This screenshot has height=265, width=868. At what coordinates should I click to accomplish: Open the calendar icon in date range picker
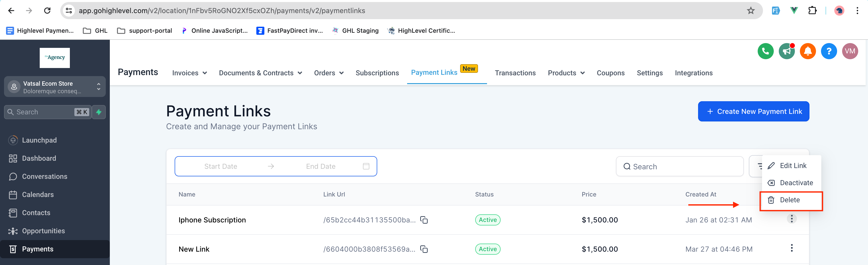tap(366, 166)
